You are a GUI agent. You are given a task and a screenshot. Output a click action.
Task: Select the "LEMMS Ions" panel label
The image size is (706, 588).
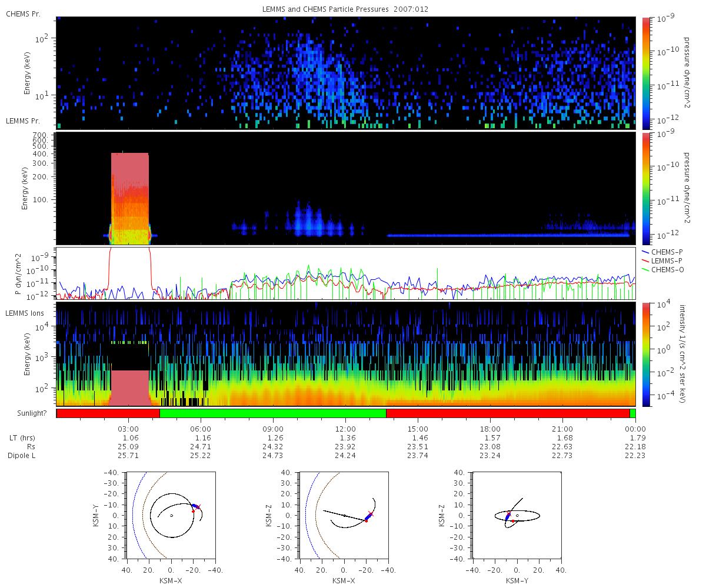(24, 313)
